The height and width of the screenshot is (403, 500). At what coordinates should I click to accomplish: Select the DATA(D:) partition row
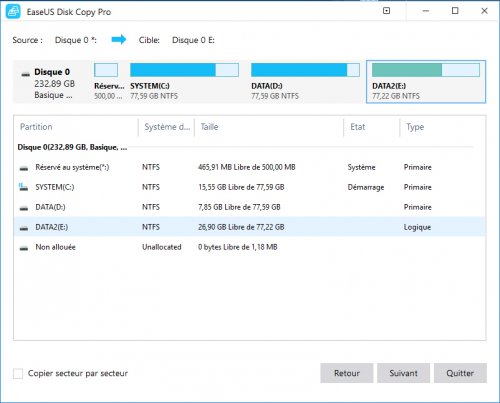click(249, 207)
